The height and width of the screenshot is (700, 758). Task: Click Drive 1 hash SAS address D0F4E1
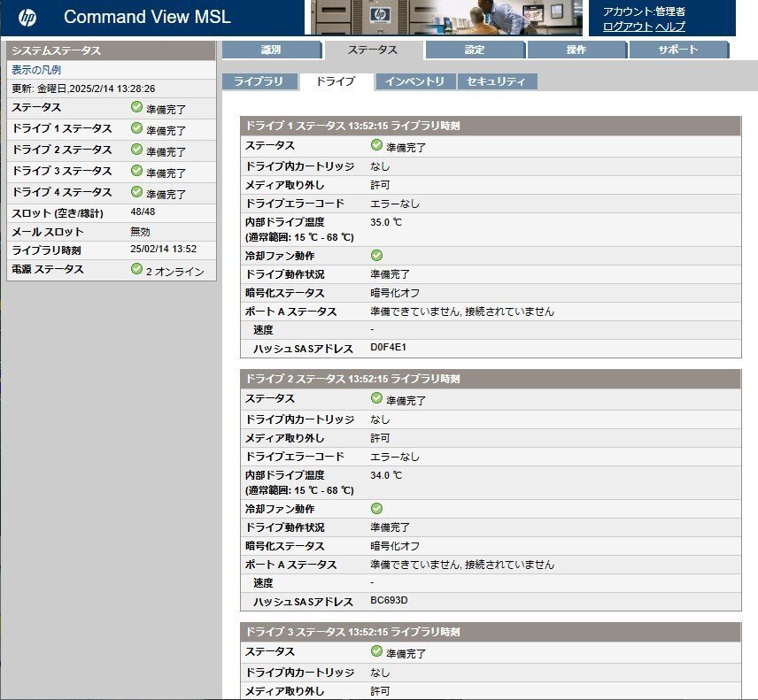388,347
